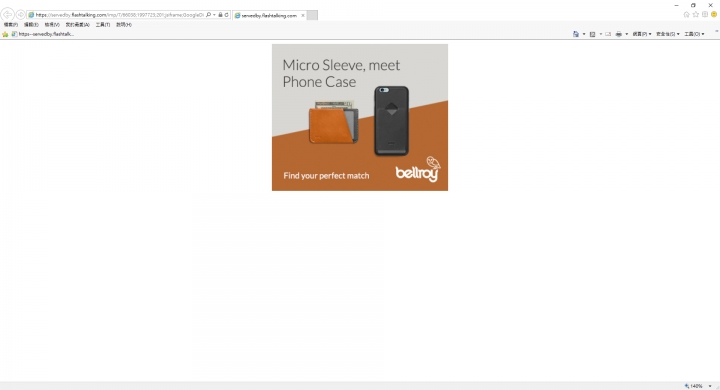Click the bellroy owl logo

click(418, 170)
